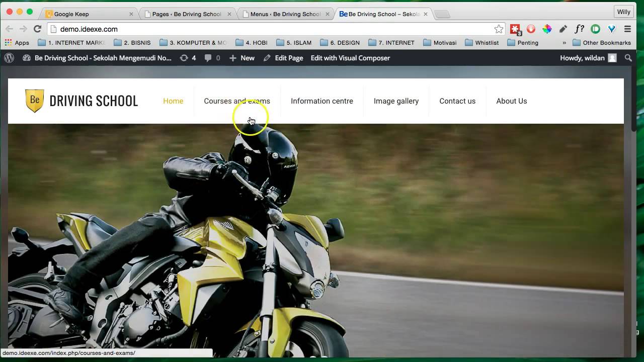
Task: Click the pencil extension icon
Action: 563,29
